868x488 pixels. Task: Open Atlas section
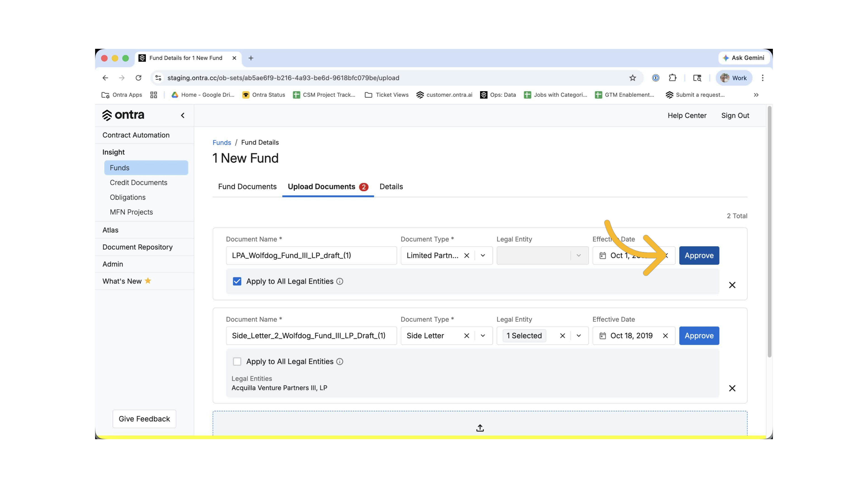(110, 230)
